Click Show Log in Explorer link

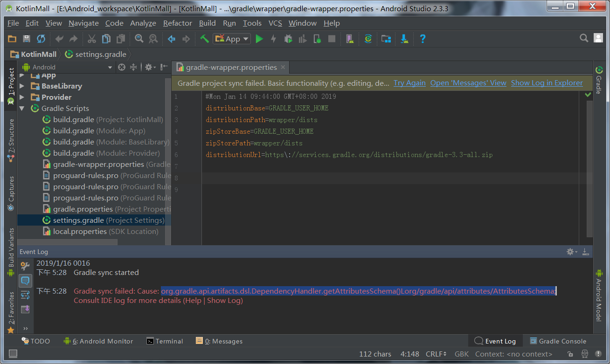(x=547, y=83)
